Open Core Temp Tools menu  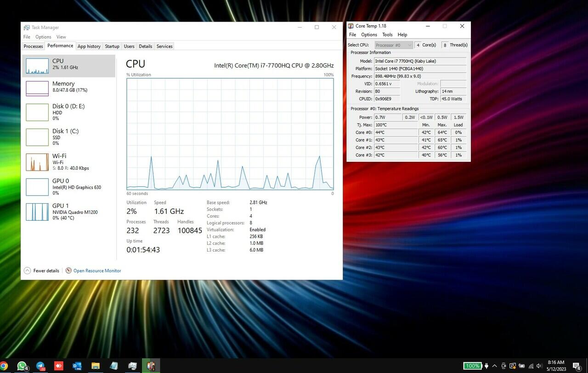(387, 34)
